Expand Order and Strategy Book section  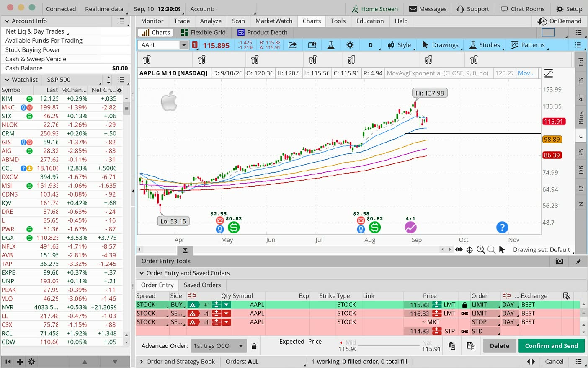click(142, 362)
